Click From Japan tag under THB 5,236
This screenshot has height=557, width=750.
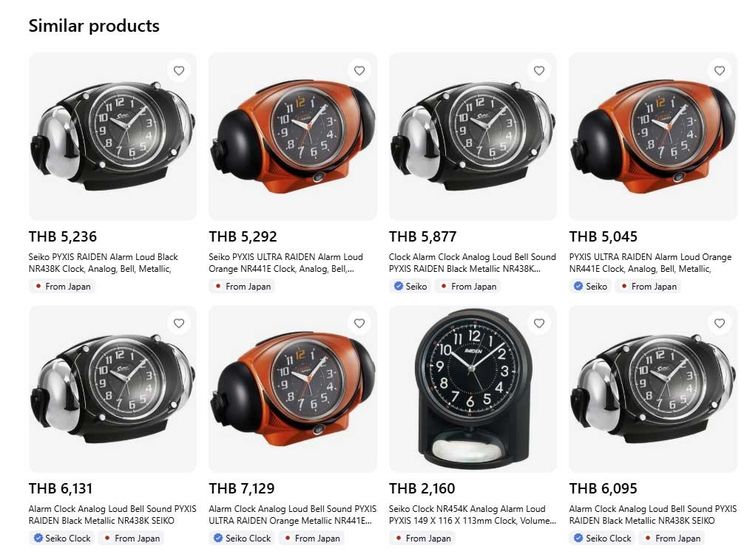[x=63, y=286]
